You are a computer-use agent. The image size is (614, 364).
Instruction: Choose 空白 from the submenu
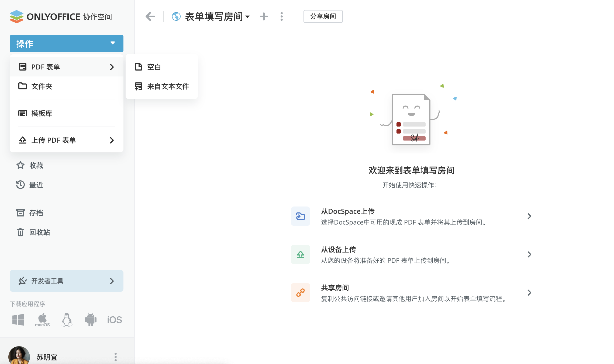pyautogui.click(x=162, y=67)
